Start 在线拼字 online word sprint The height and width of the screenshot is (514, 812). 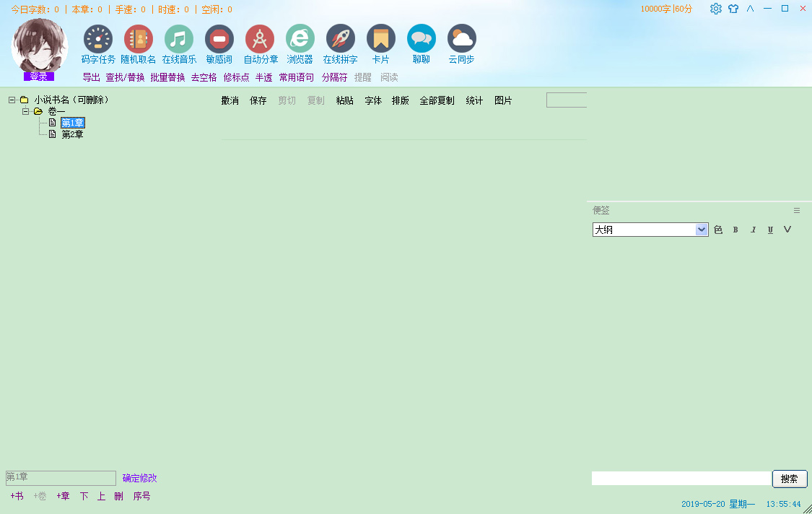(x=340, y=45)
